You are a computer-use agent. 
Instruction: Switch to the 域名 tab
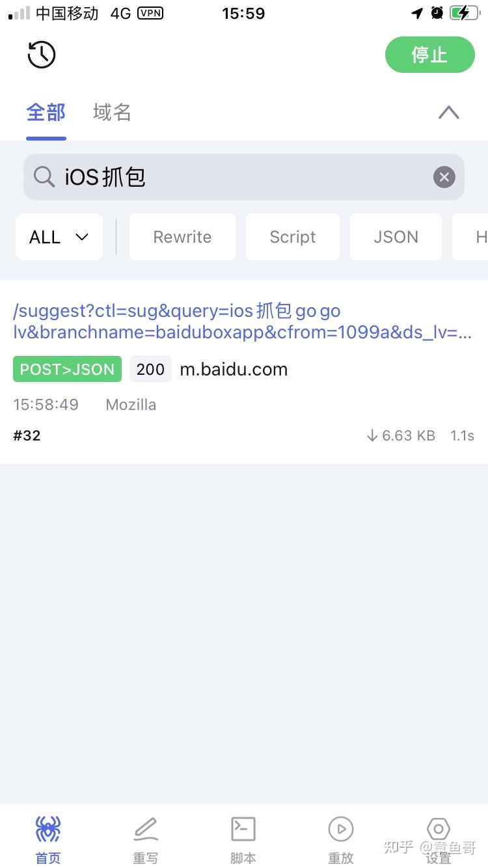click(112, 112)
